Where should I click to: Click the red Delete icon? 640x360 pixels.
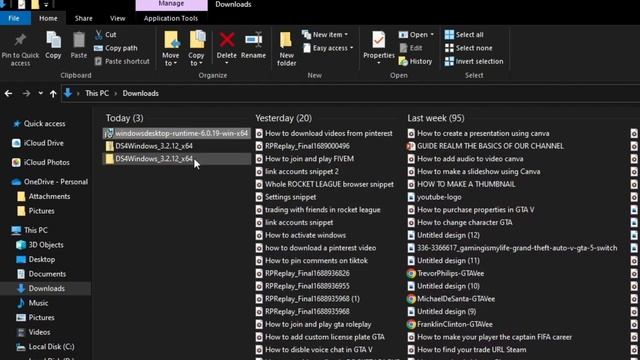tap(227, 40)
